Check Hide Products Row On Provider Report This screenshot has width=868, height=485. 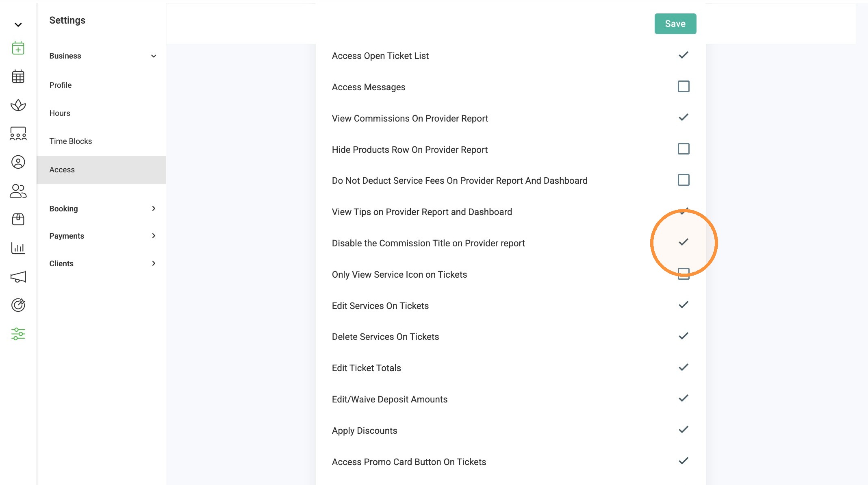684,149
